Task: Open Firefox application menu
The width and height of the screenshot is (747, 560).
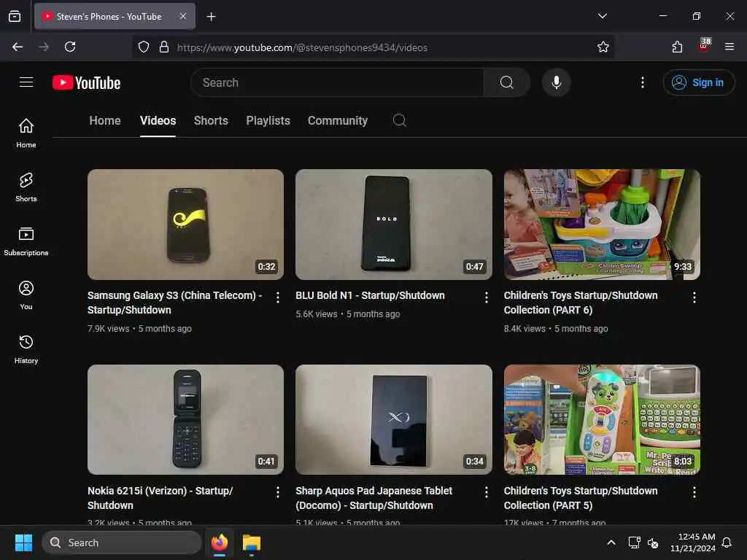Action: coord(729,47)
